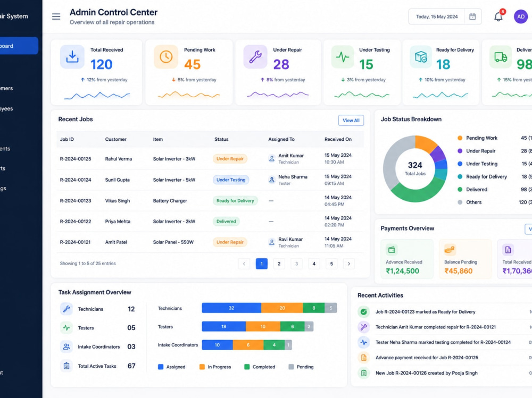Select page 3 in pagination
This screenshot has height=398, width=532.
(x=296, y=264)
